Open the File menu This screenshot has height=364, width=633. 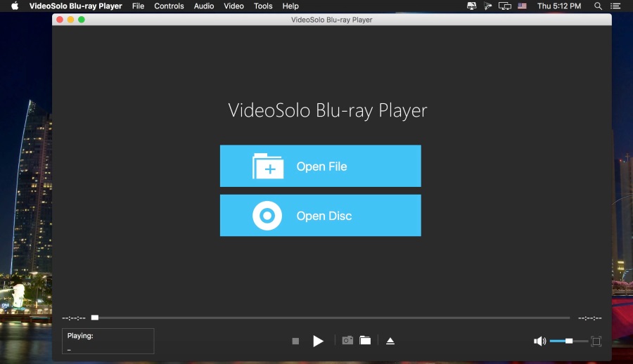click(x=138, y=6)
